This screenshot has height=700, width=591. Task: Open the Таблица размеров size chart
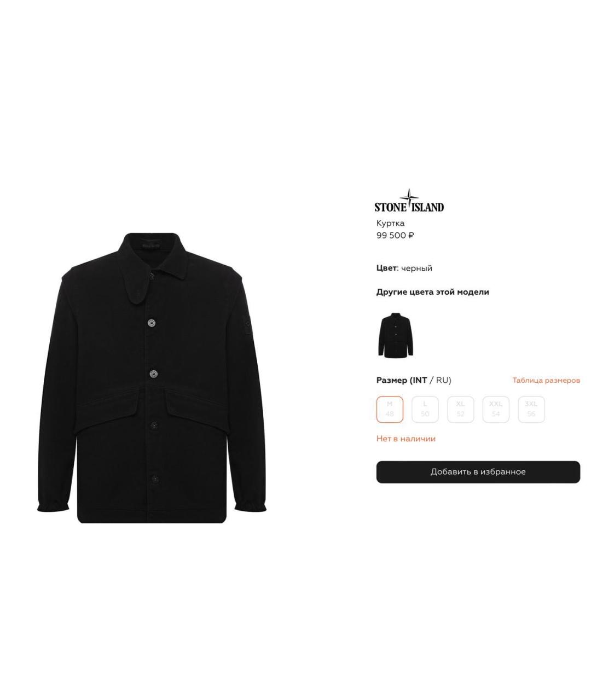tap(546, 380)
